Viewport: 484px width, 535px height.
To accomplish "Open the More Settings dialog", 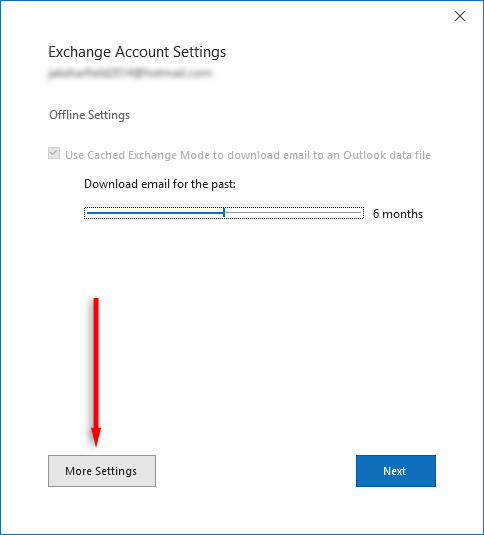I will [x=102, y=471].
